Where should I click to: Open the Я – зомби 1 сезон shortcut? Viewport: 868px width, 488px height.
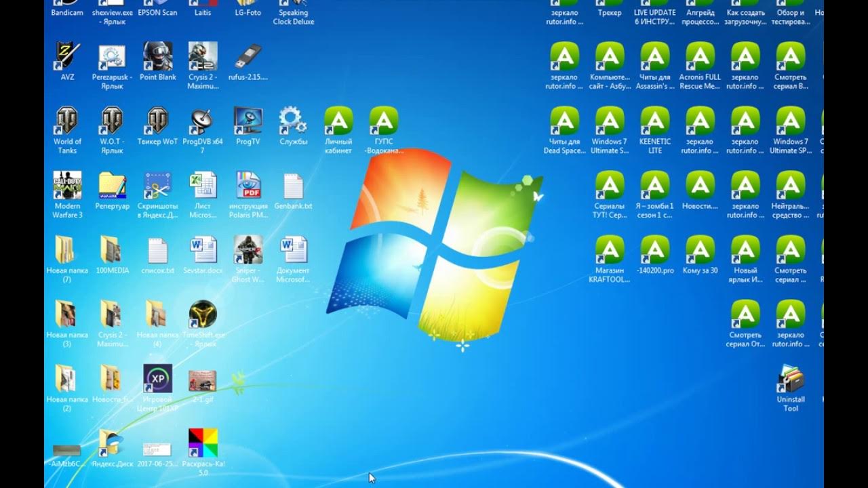655,185
